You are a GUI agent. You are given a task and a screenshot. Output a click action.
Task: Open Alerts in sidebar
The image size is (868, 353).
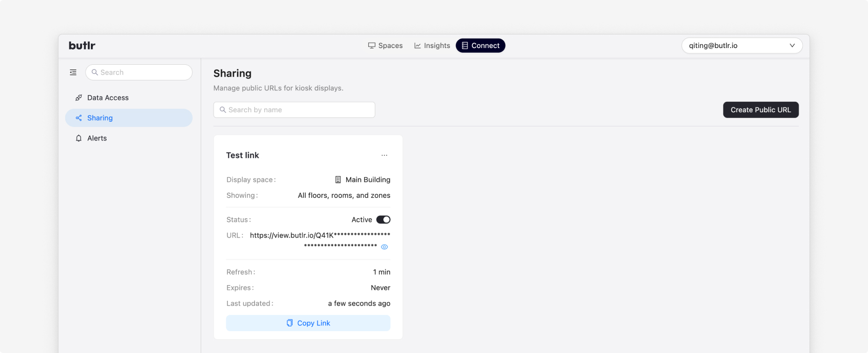128,138
